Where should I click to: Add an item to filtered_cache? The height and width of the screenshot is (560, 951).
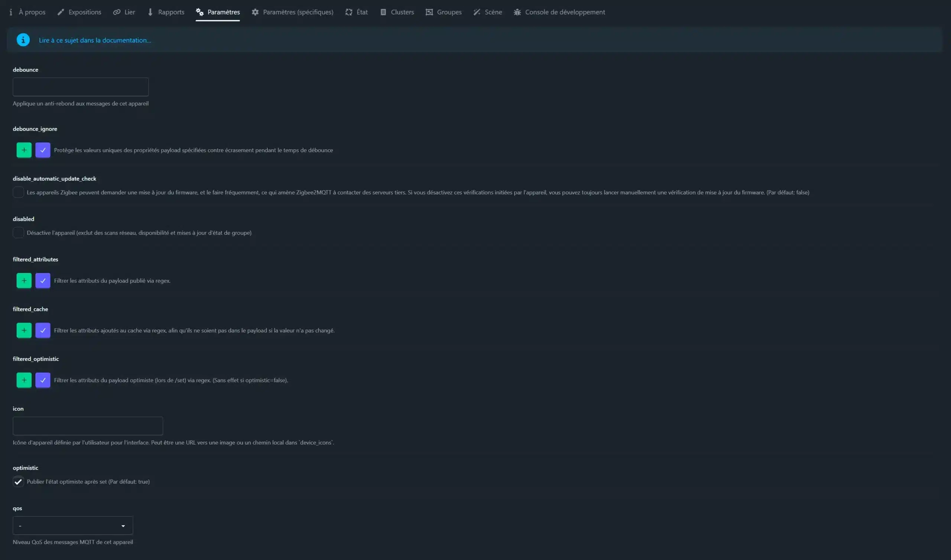pos(24,331)
